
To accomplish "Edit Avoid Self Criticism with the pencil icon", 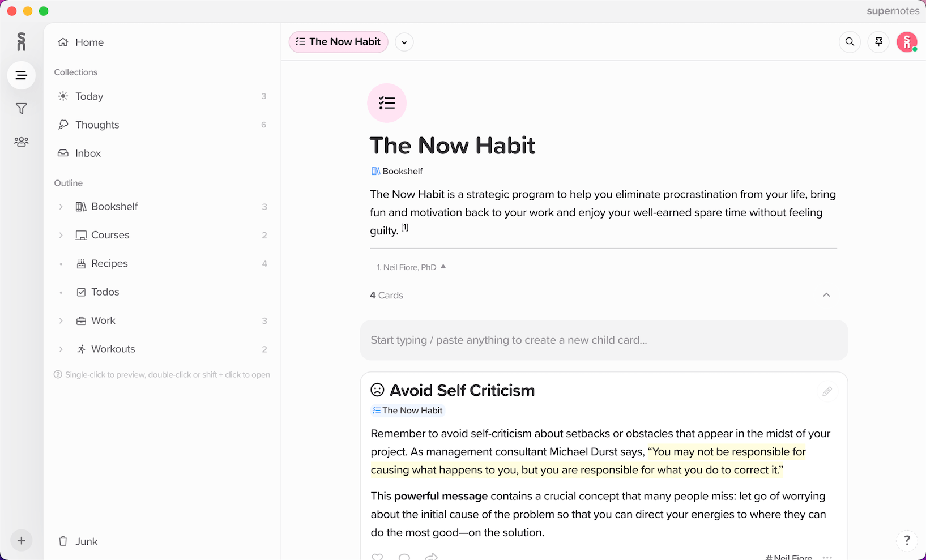I will coord(827,391).
